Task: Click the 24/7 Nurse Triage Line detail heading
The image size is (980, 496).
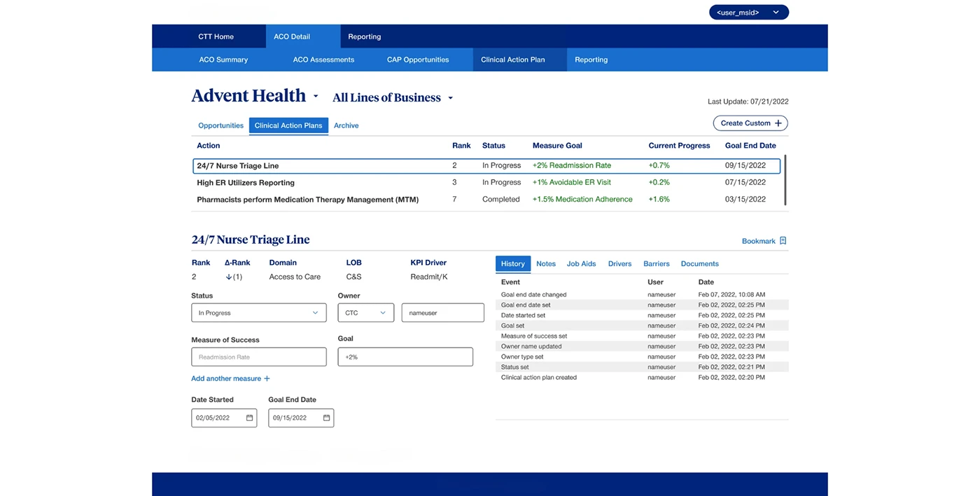Action: point(251,240)
